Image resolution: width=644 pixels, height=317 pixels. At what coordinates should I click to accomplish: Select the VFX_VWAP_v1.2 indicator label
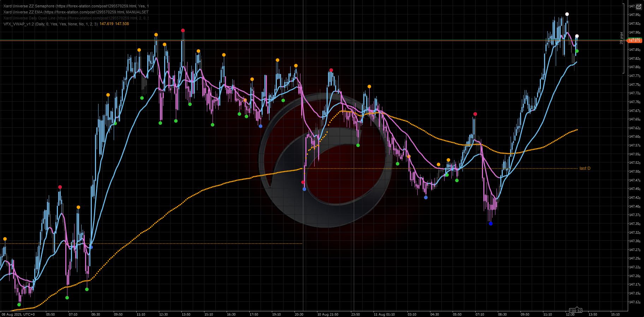tap(50, 24)
